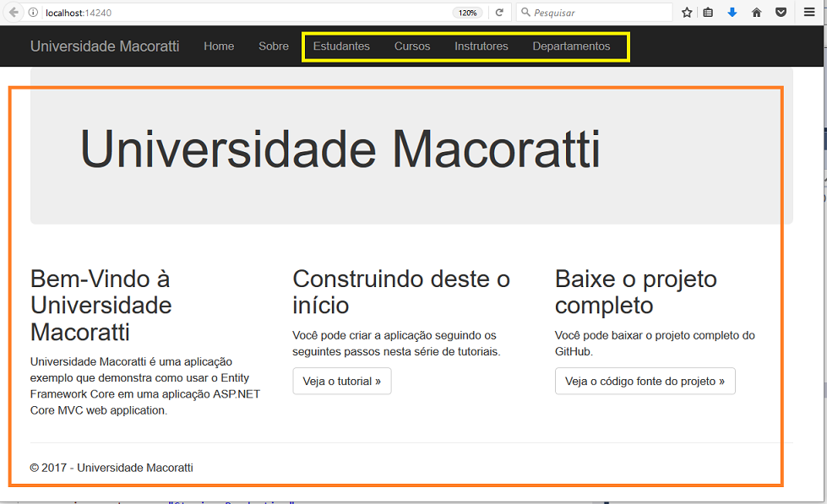
Task: Click the Veja o tutorial button
Action: [342, 381]
